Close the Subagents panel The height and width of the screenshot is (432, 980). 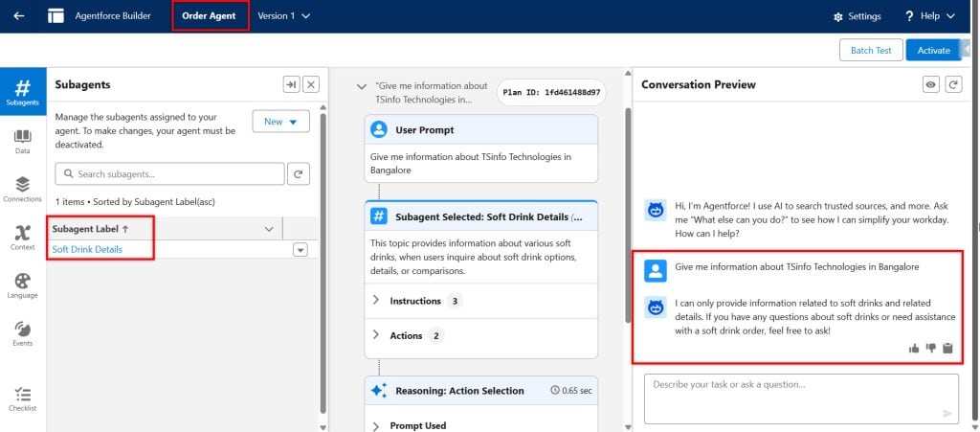tap(311, 84)
